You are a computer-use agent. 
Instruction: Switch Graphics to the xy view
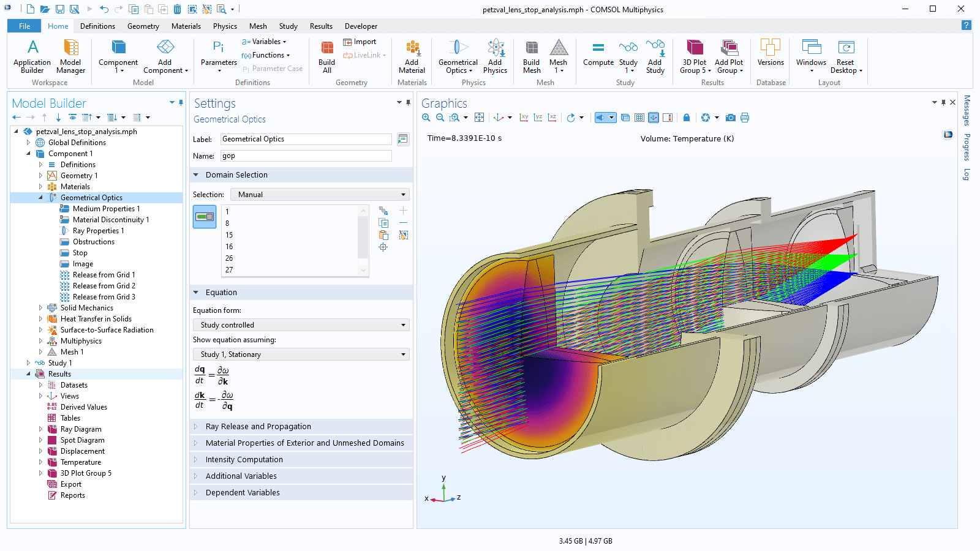[x=524, y=118]
